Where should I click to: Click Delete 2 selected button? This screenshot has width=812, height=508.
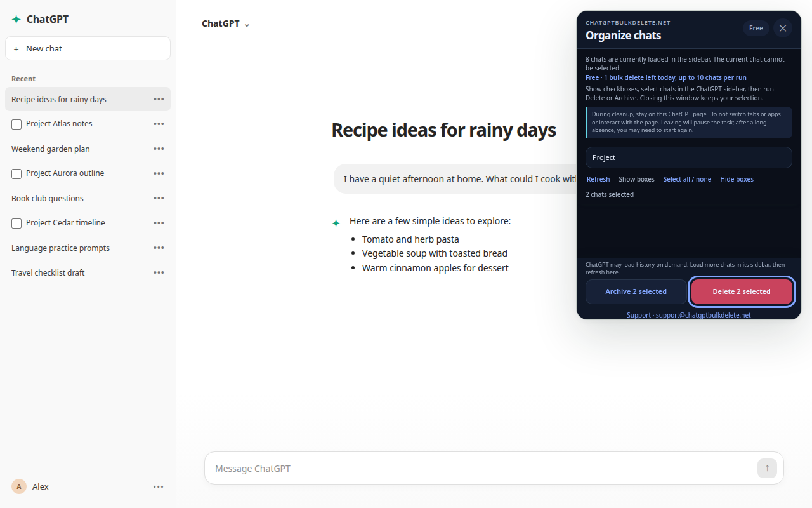pyautogui.click(x=742, y=291)
